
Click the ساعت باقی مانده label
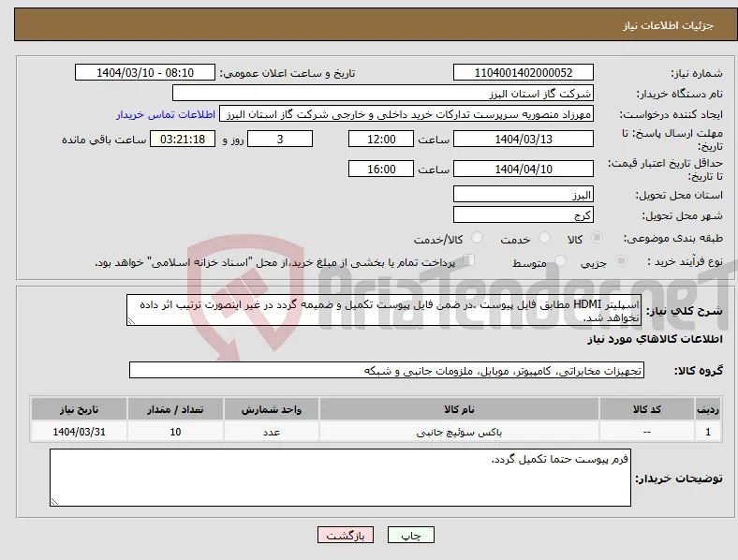pos(104,140)
